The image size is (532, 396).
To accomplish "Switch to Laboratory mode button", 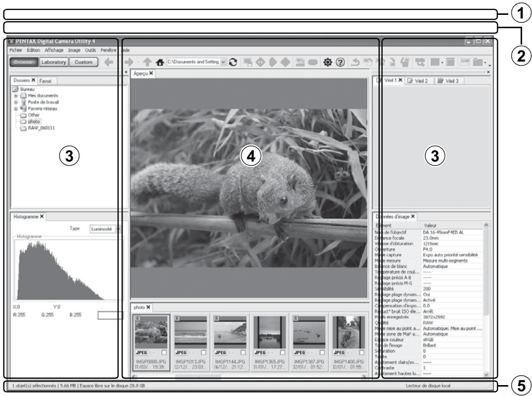I will [53, 62].
